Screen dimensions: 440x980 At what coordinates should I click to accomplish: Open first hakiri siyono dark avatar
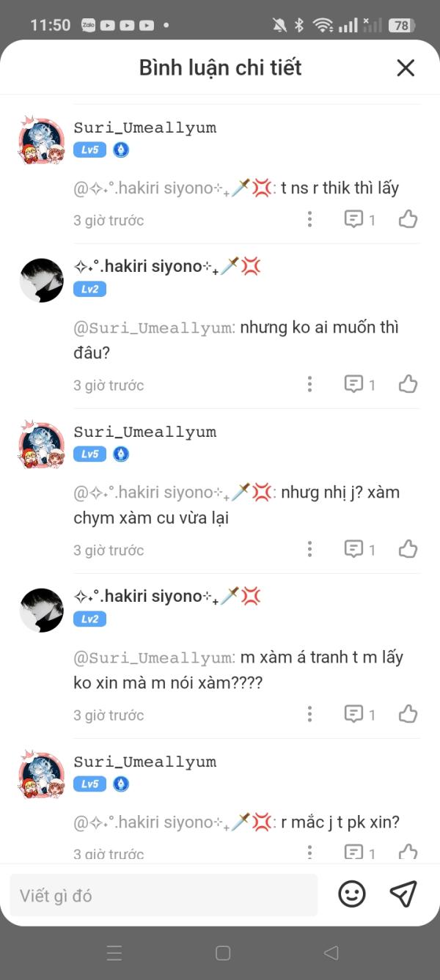pyautogui.click(x=41, y=280)
